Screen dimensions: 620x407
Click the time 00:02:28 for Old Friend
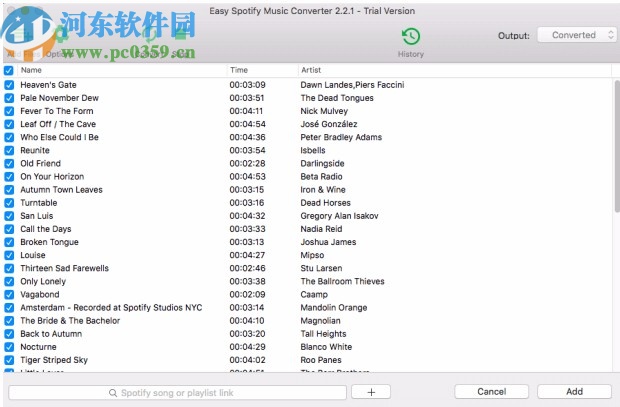point(247,163)
